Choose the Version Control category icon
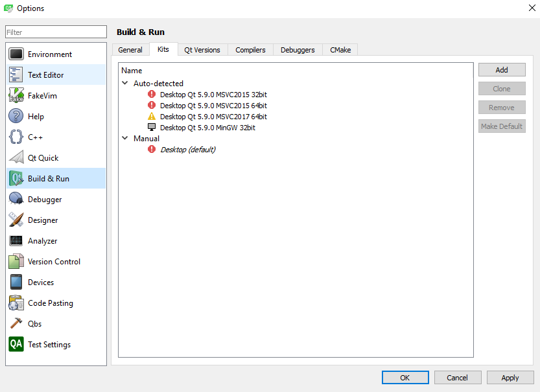The image size is (540, 392). coord(16,262)
